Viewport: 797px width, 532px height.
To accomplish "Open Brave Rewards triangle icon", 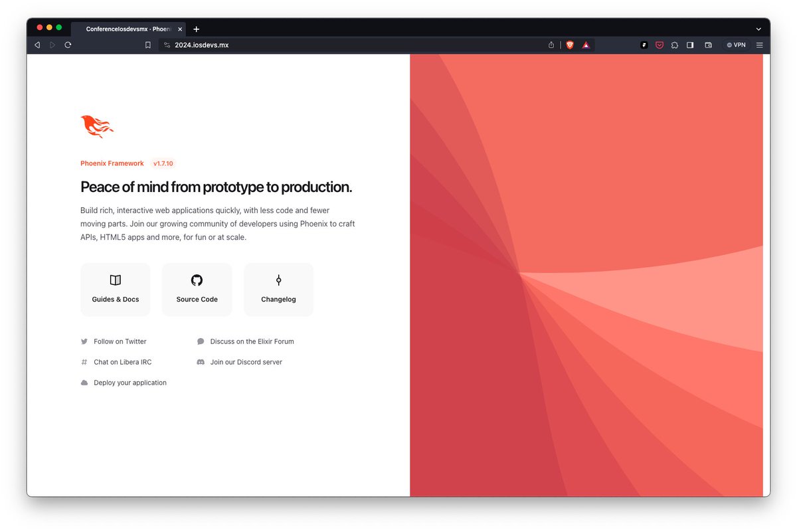I will click(586, 45).
